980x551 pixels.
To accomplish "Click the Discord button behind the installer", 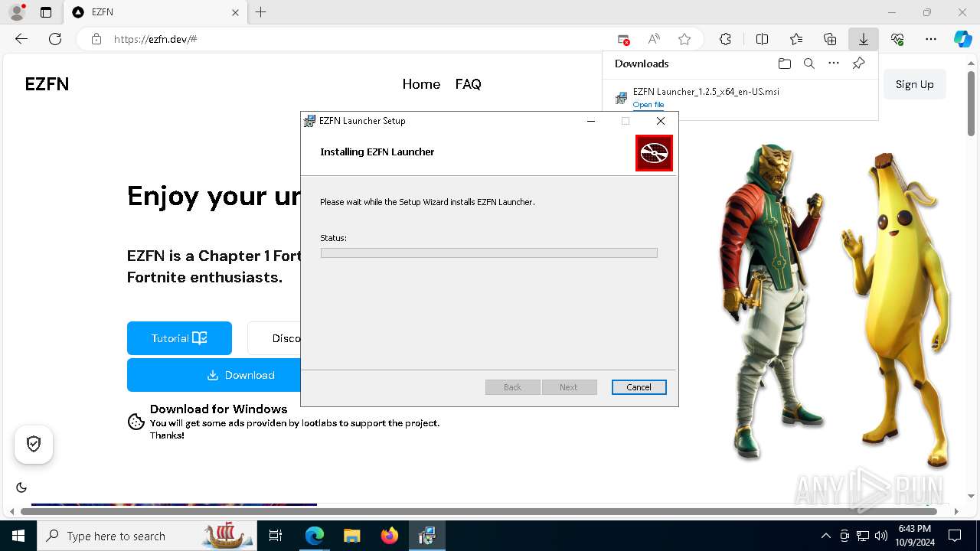I will [x=274, y=338].
